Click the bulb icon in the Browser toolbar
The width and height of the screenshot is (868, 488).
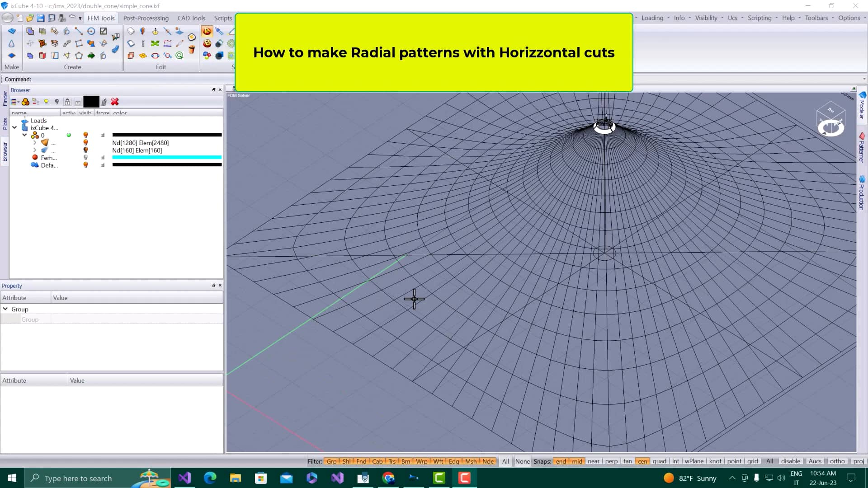click(47, 102)
